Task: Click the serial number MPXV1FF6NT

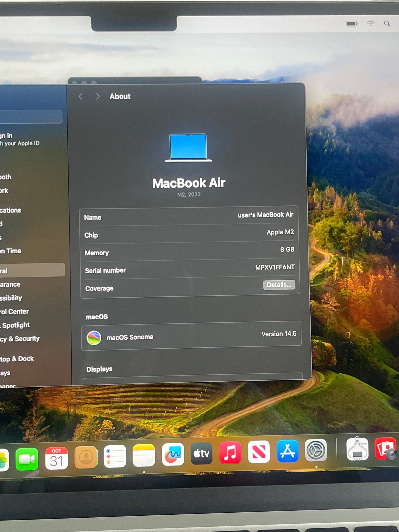Action: 275,268
